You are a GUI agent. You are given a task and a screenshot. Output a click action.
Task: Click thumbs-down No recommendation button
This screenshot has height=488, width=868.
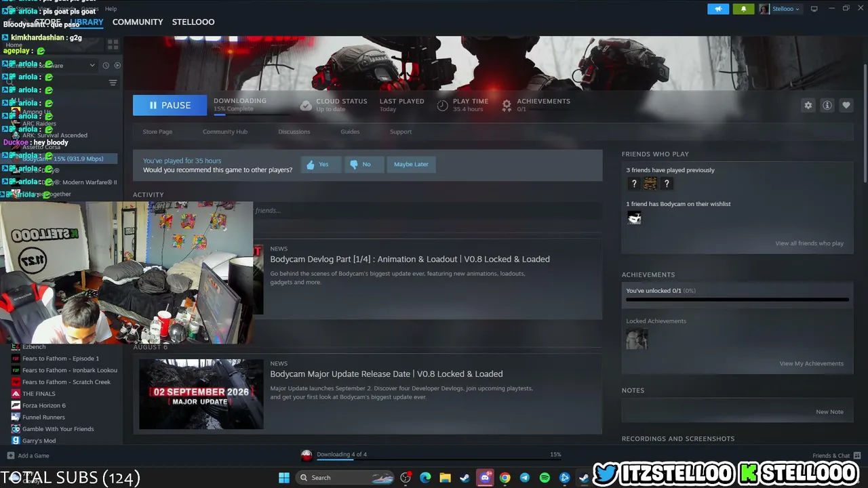(x=363, y=164)
